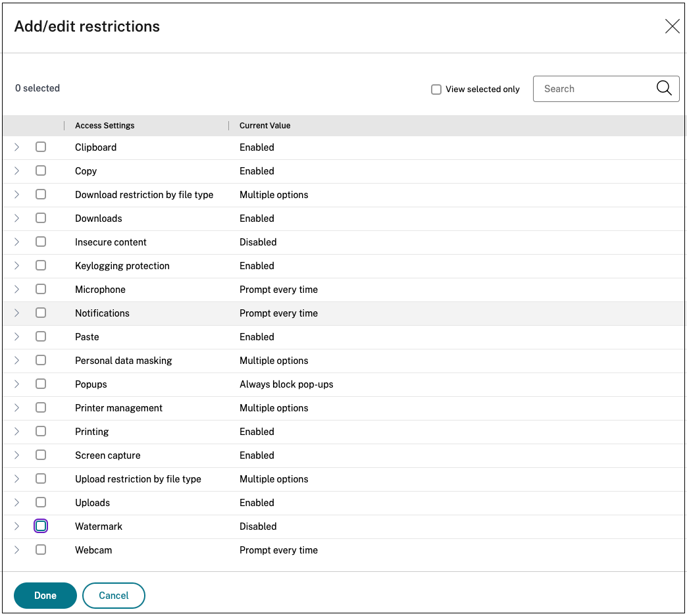
Task: Select the Watermark checkbox
Action: (x=41, y=526)
